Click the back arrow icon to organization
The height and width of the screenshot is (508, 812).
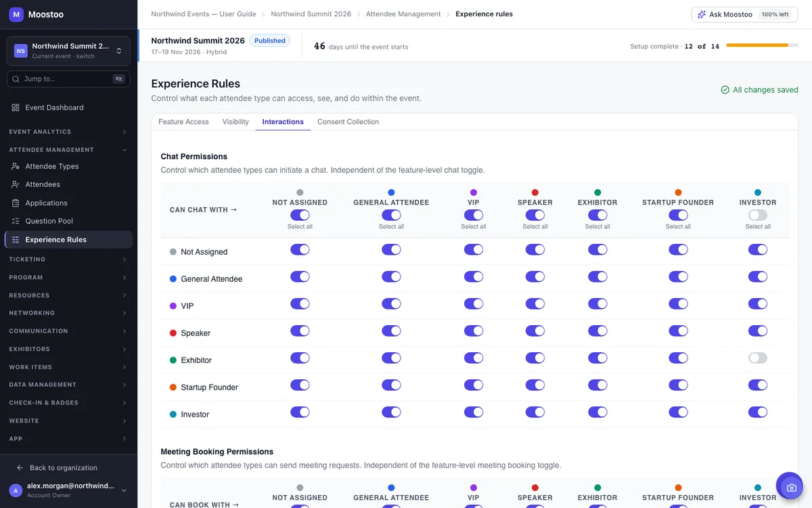[x=20, y=467]
